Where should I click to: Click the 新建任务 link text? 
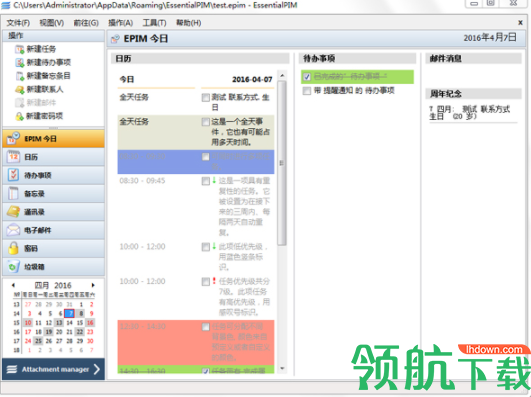(41, 49)
